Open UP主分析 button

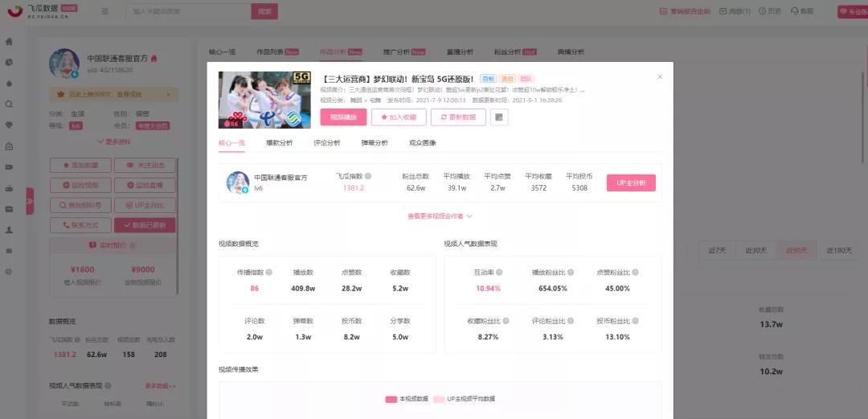[x=631, y=183]
